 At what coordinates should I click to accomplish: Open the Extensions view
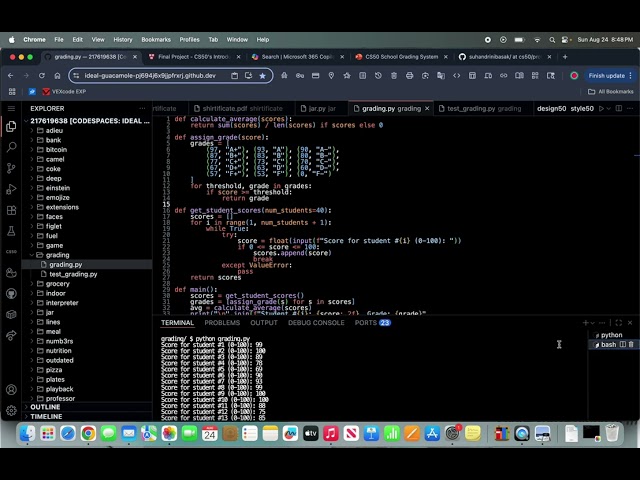coord(11,210)
